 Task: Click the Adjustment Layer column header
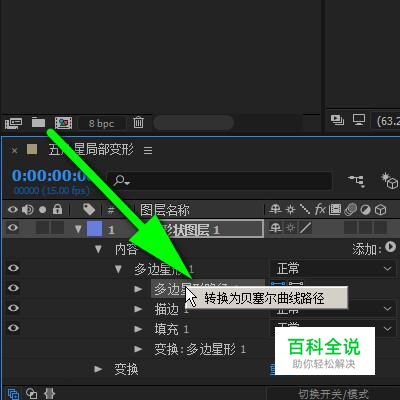pyautogui.click(x=366, y=210)
